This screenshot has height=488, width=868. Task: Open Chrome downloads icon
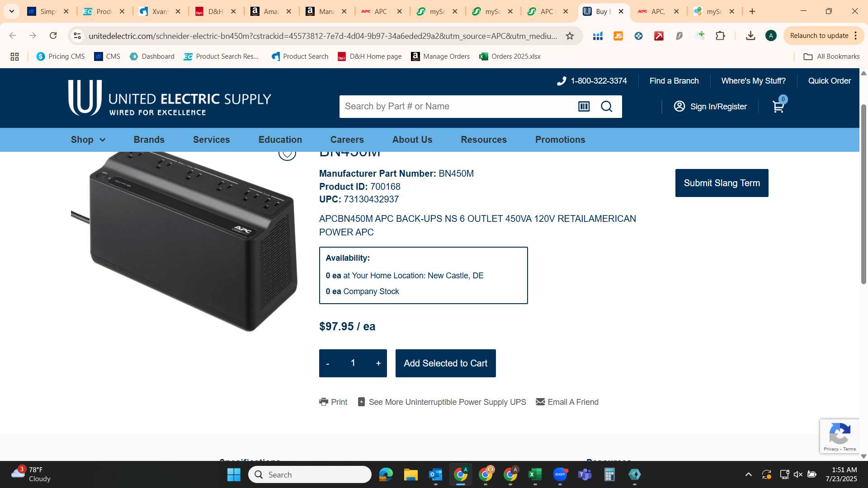pos(750,36)
